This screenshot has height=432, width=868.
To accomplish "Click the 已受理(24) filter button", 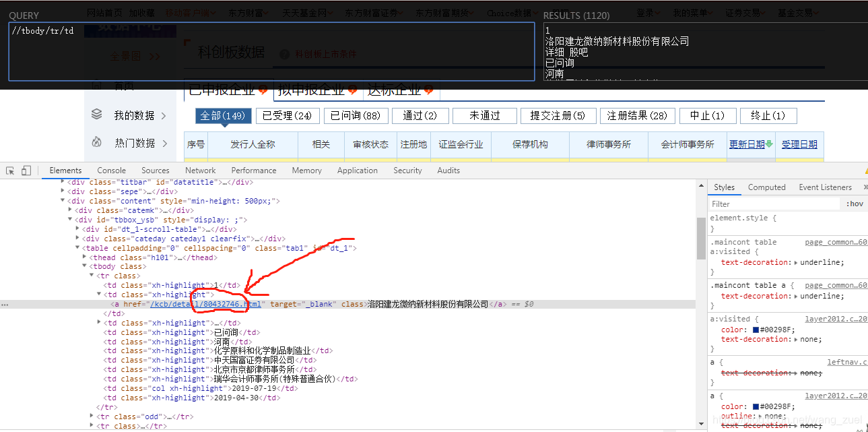I will [288, 116].
